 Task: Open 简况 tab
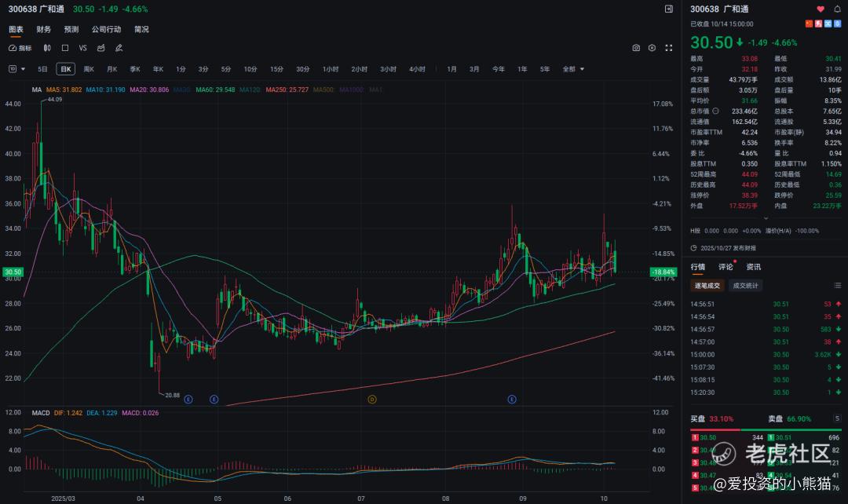[x=141, y=29]
